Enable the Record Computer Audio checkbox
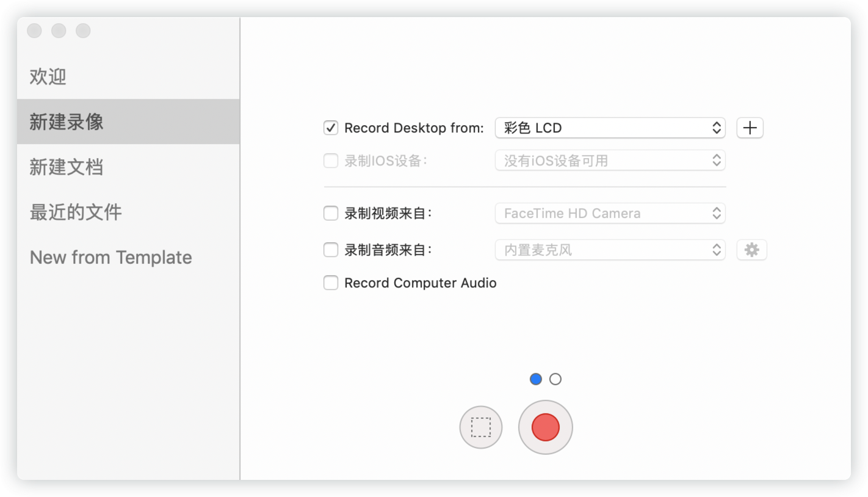Viewport: 868px width, 497px height. coord(330,283)
